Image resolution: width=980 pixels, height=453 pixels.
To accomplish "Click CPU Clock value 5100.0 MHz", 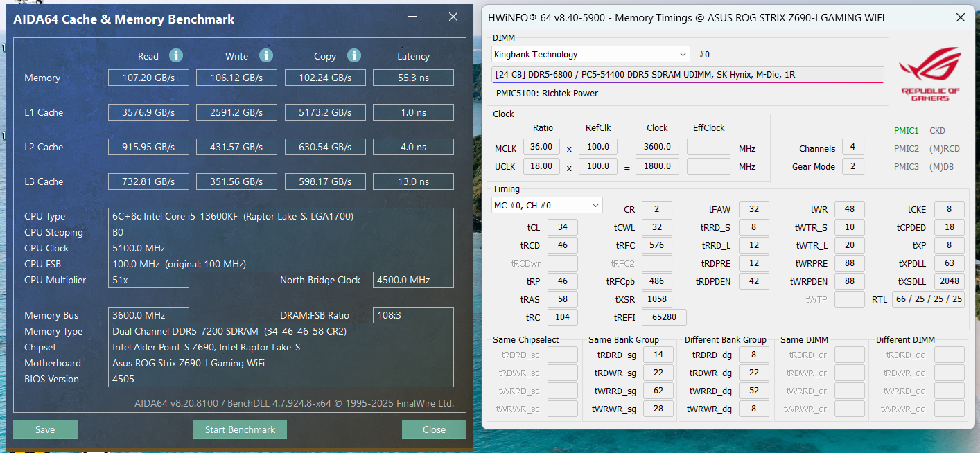I will (281, 248).
